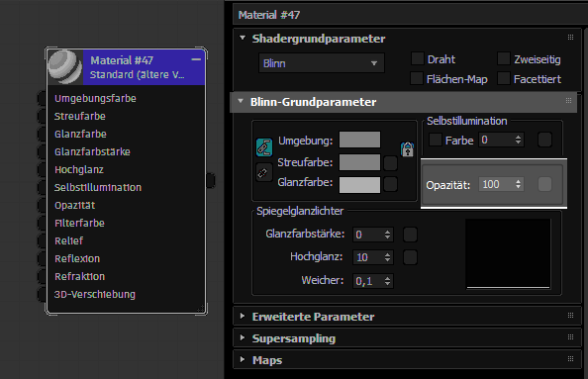
Task: Enable the Draht checkbox
Action: [418, 58]
